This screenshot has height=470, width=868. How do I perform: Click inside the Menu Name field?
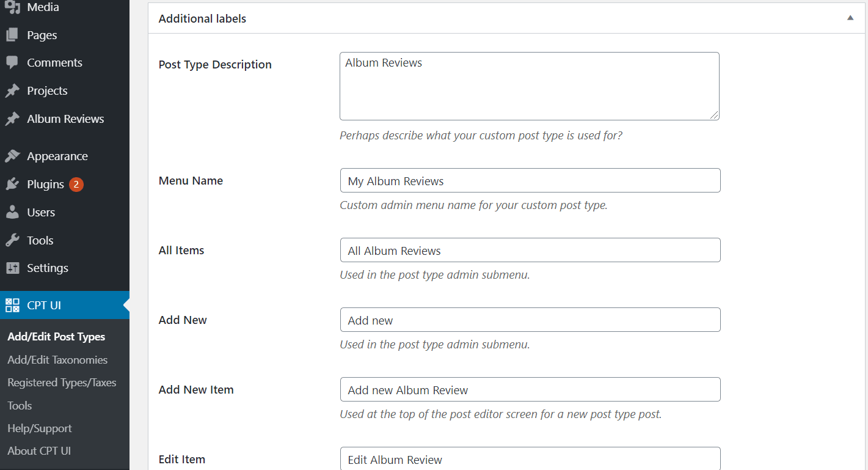[x=530, y=180]
